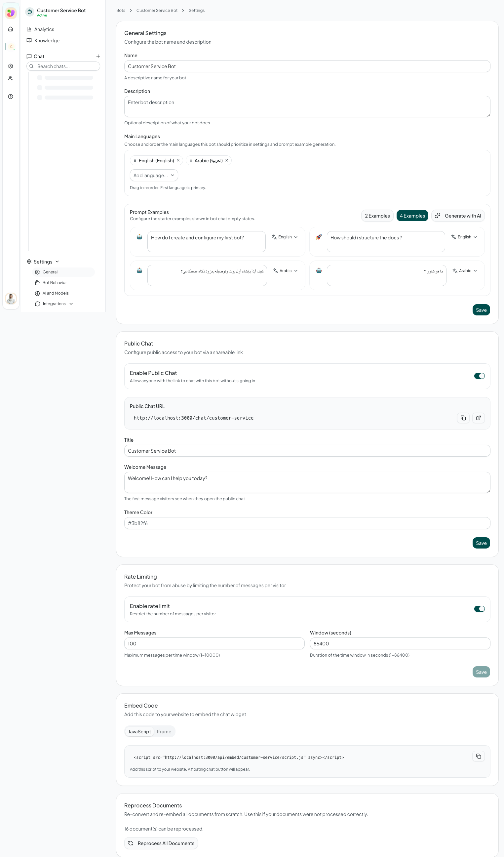Switch to the Iframe embed tab
Image resolution: width=504 pixels, height=857 pixels.
[164, 731]
